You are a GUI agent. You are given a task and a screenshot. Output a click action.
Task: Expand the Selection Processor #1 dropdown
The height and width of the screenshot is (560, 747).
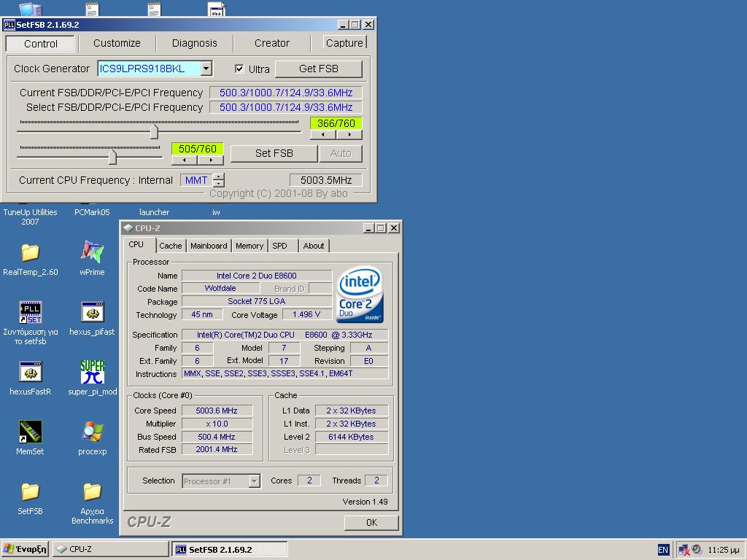(255, 481)
